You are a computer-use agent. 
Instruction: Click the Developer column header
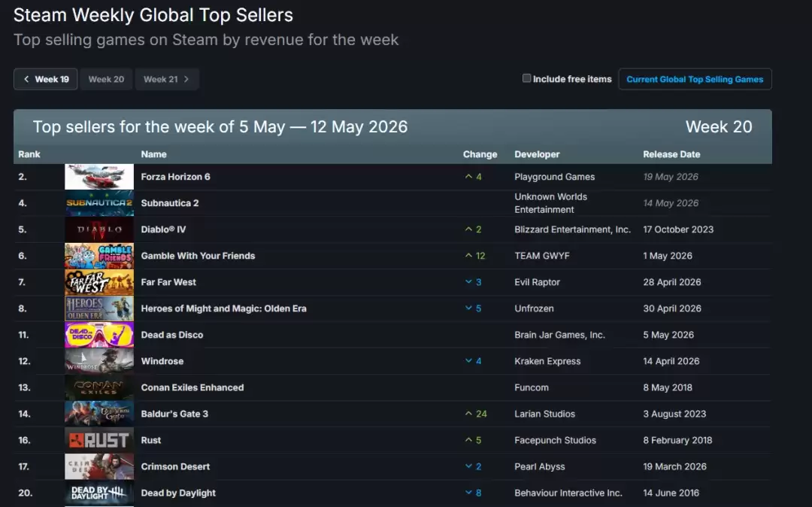pyautogui.click(x=537, y=154)
